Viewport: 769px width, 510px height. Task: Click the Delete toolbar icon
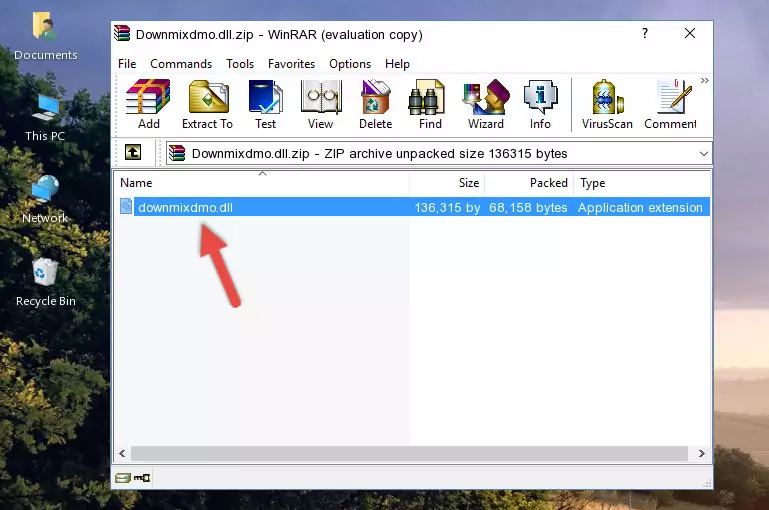click(x=376, y=104)
